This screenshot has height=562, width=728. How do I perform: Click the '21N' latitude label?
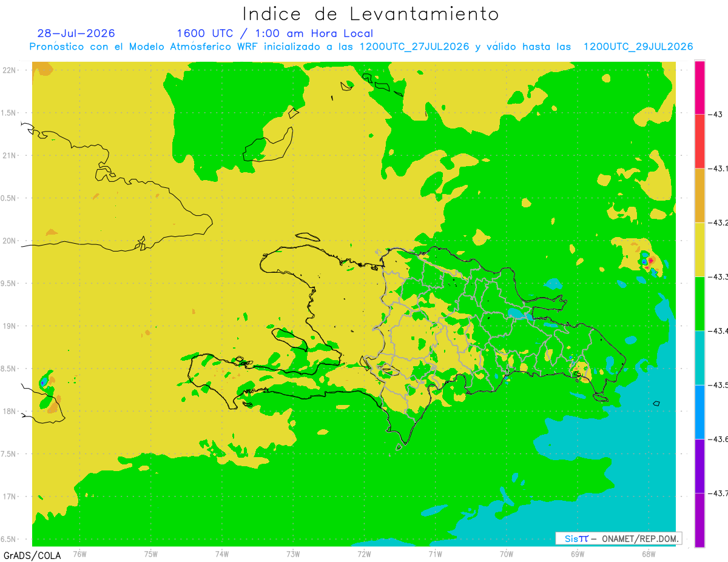point(10,155)
